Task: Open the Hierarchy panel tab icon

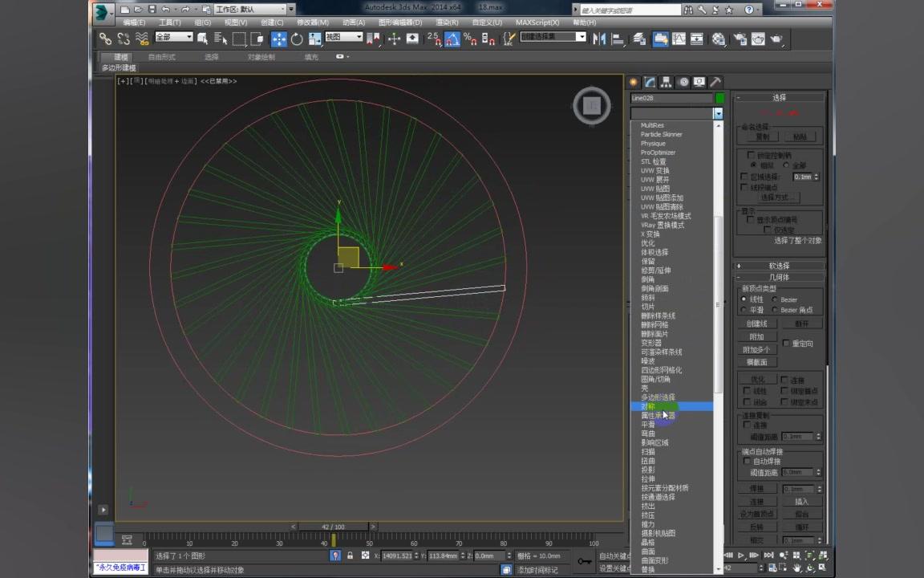Action: coord(666,82)
